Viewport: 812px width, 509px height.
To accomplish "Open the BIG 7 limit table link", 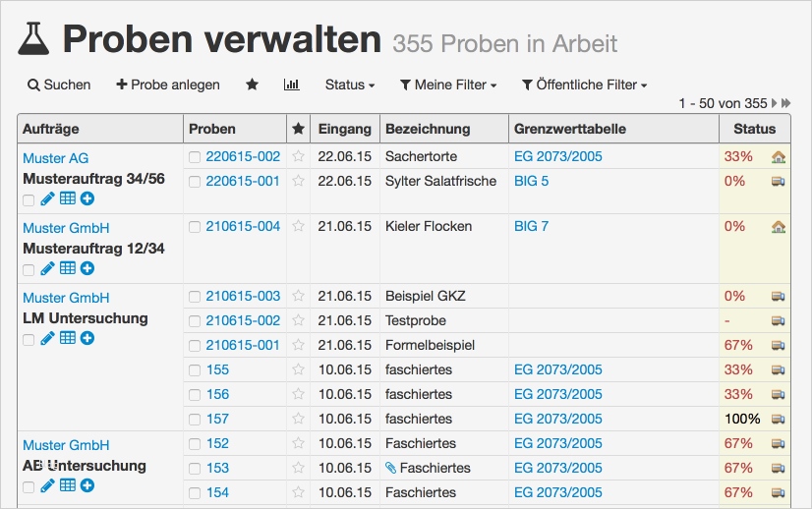I will coord(531,226).
